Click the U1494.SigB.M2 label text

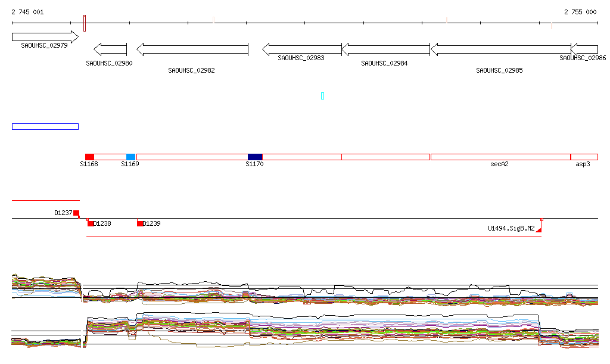click(512, 228)
